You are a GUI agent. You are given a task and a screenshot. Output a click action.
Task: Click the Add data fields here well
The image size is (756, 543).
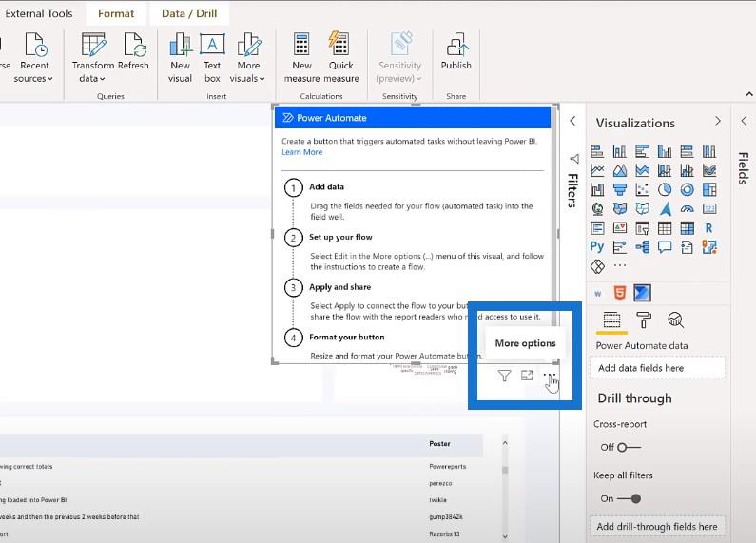coord(657,368)
